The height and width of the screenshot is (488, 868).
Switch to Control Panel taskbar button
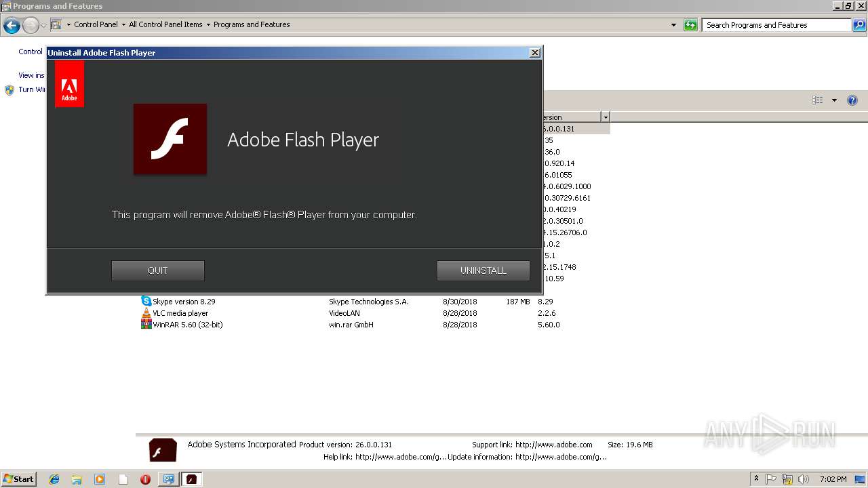(x=168, y=479)
